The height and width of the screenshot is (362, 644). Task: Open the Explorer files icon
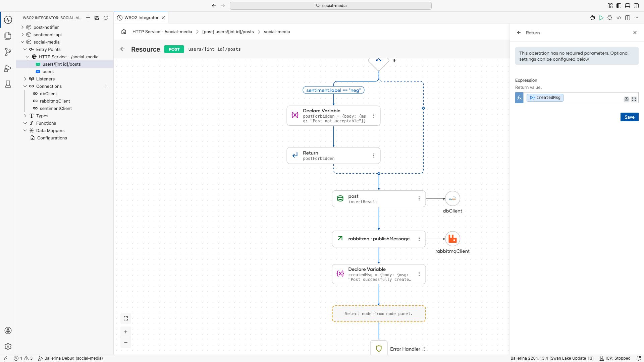pos(8,36)
